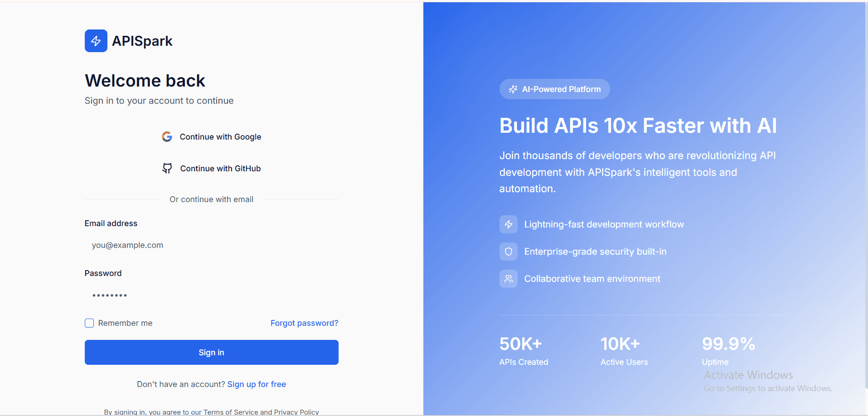This screenshot has width=868, height=416.
Task: Focus the Email address input field
Action: click(x=212, y=245)
